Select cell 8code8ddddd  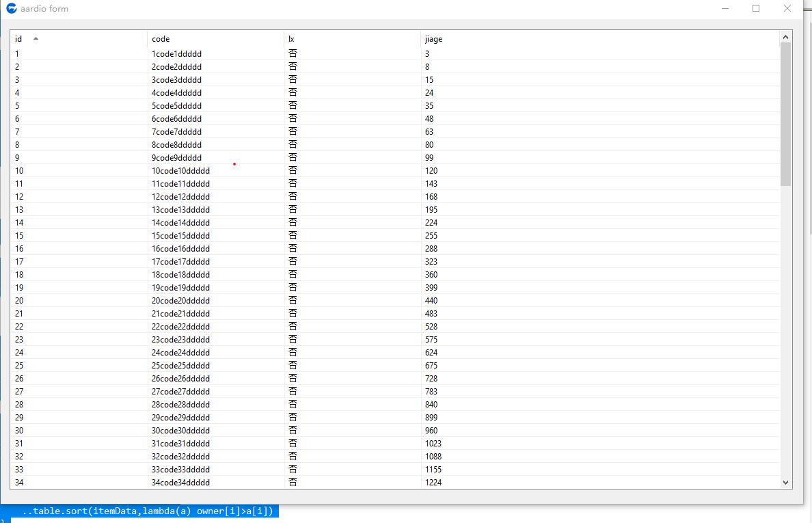[x=176, y=144]
